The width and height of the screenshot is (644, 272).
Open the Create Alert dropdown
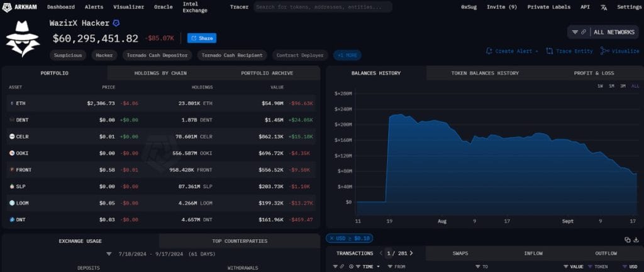pos(512,52)
